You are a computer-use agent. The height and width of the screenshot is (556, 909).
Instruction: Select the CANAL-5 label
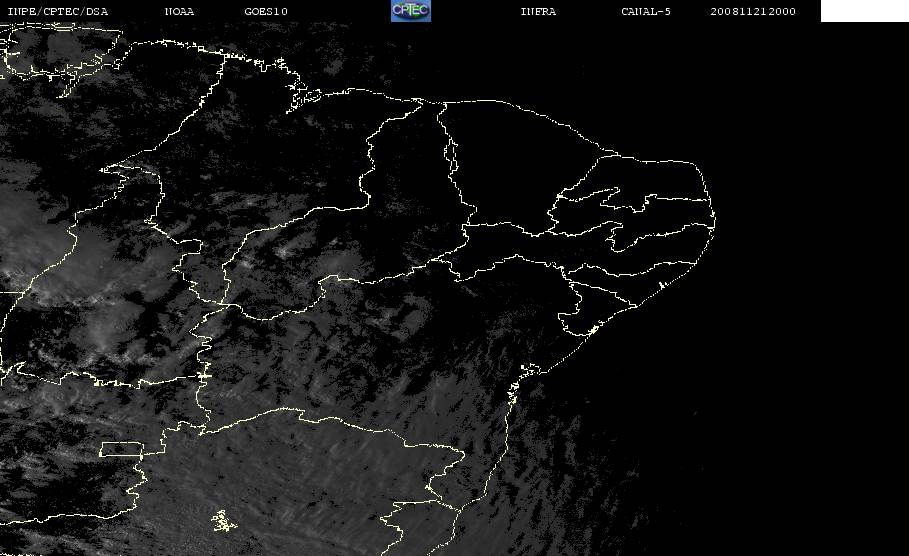tap(646, 11)
